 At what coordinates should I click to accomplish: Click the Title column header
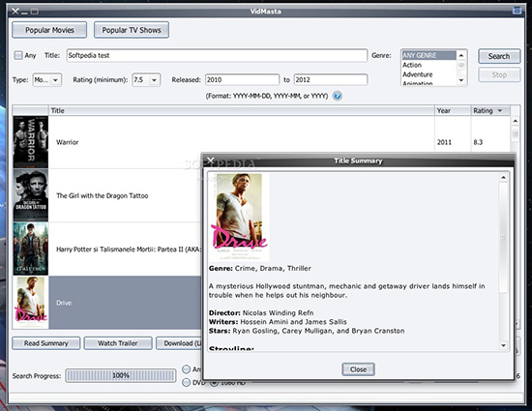[242, 110]
